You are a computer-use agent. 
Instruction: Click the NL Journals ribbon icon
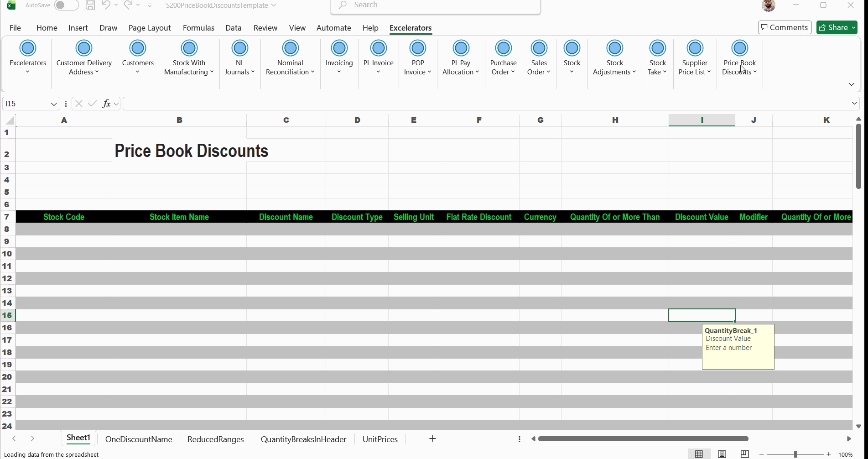pos(239,48)
